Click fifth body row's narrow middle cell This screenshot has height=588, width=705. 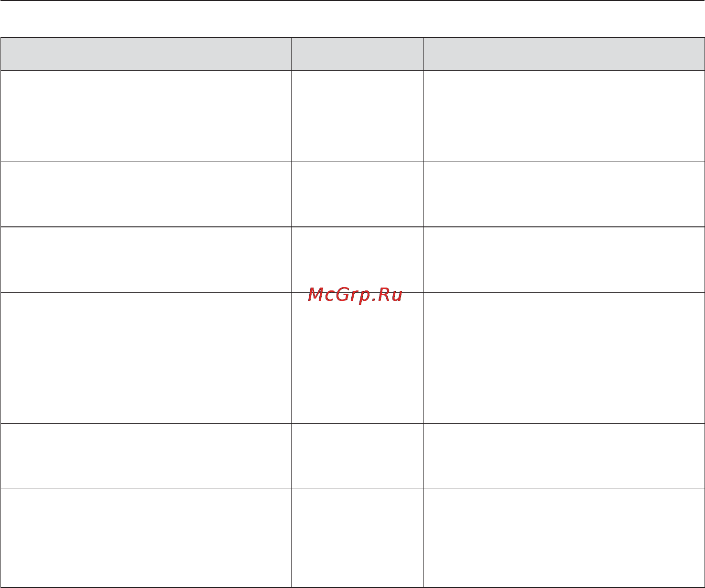357,390
